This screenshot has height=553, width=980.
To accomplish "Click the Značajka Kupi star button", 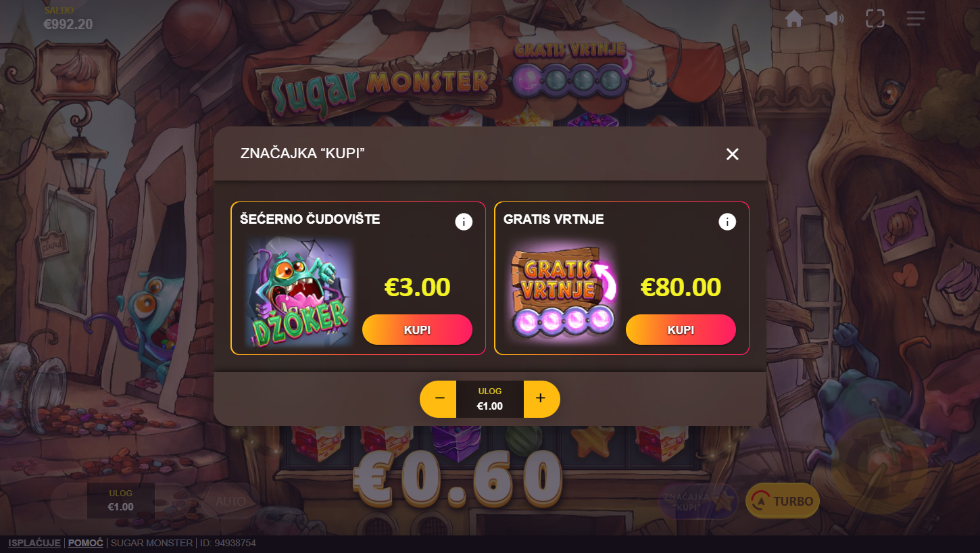I will coord(698,502).
